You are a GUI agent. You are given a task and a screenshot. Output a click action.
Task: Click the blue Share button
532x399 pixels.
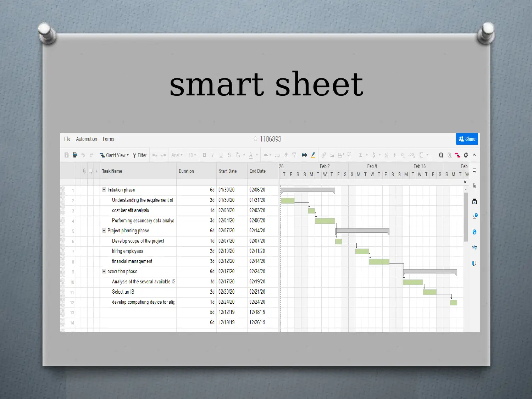point(467,139)
